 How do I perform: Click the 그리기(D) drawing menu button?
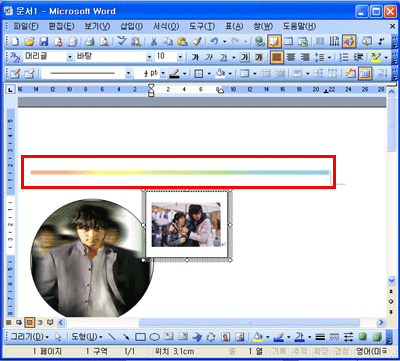(x=29, y=337)
